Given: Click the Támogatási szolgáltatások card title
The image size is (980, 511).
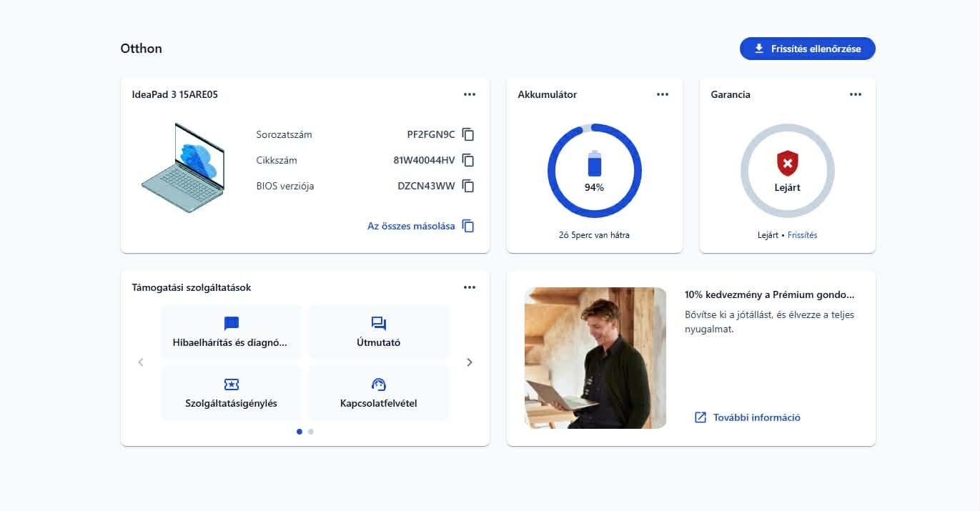Looking at the screenshot, I should [192, 287].
